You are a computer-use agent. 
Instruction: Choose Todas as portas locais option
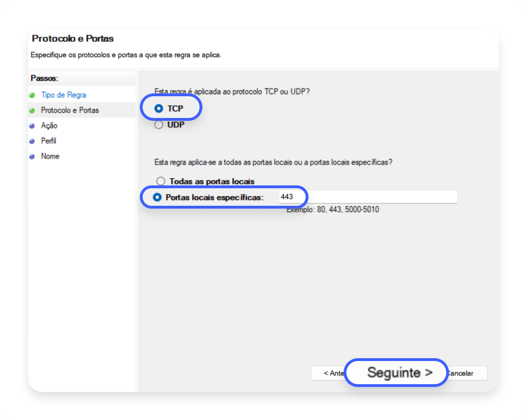[x=161, y=181]
